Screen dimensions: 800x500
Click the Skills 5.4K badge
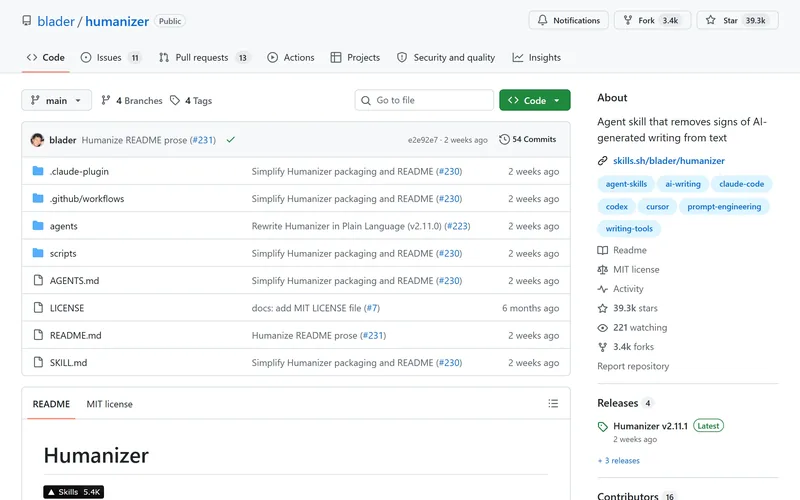[73, 492]
